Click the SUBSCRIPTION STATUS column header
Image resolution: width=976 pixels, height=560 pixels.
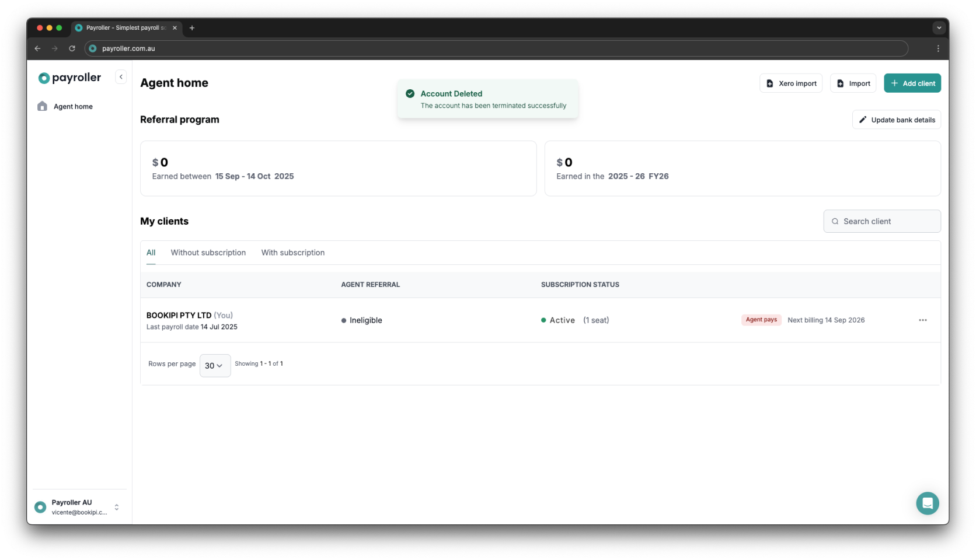[x=580, y=285]
